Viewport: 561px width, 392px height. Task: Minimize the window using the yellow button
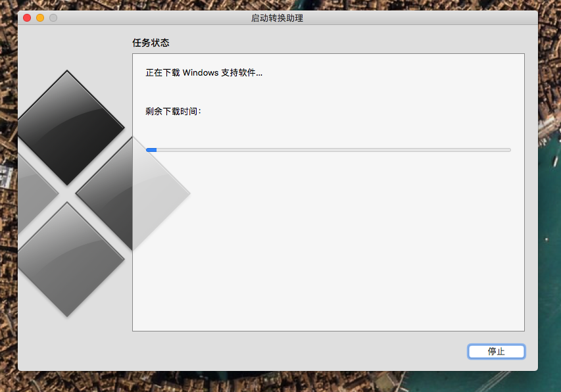coord(40,18)
